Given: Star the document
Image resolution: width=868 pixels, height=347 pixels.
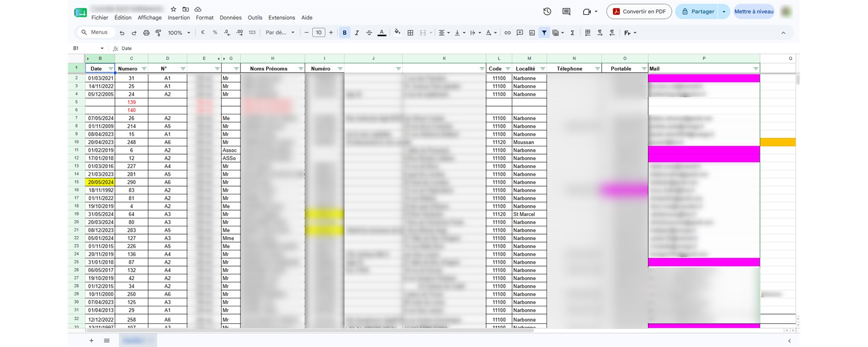Looking at the screenshot, I should 174,9.
